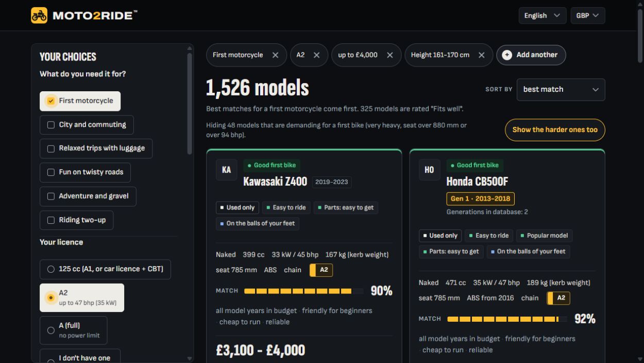
Task: Click the sidebar scroll up arrow
Action: pos(189,49)
